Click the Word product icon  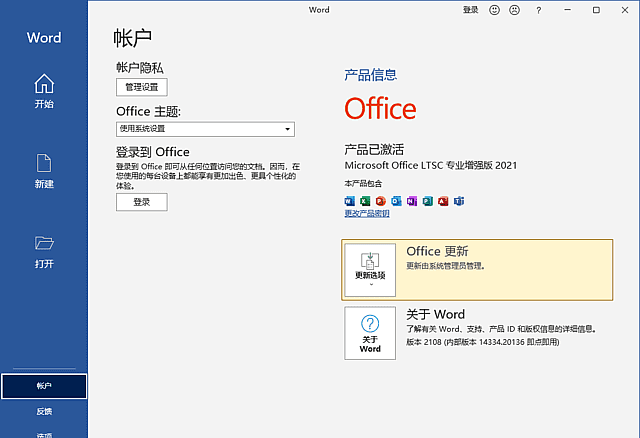pyautogui.click(x=350, y=201)
